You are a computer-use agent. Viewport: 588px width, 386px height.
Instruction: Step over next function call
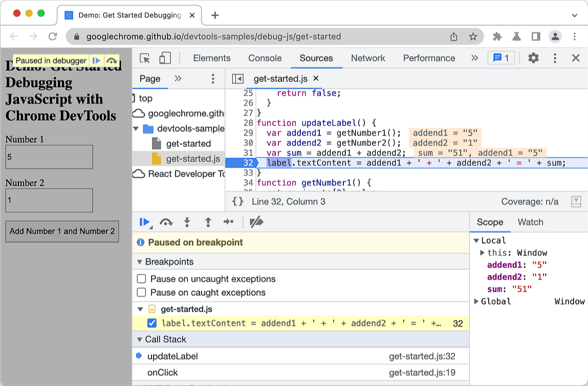(x=166, y=222)
